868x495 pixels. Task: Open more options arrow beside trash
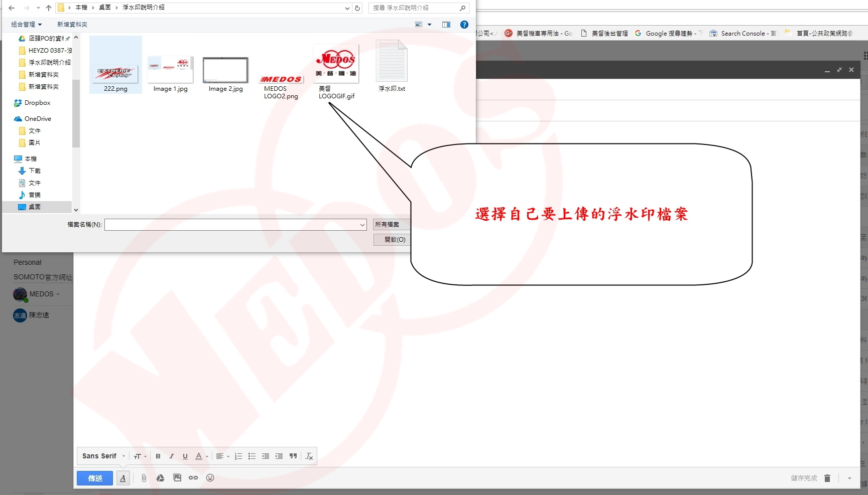849,478
